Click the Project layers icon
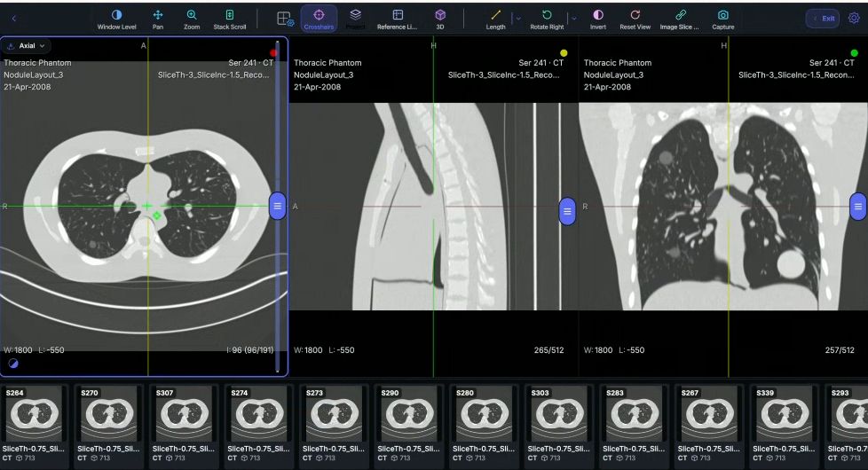Screen dimensions: 868x470 tap(355, 20)
